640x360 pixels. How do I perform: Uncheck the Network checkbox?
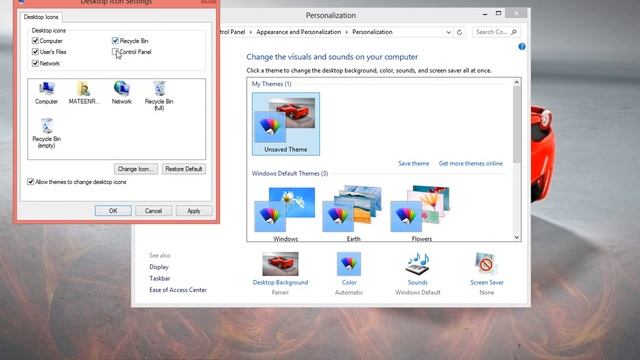[35, 63]
